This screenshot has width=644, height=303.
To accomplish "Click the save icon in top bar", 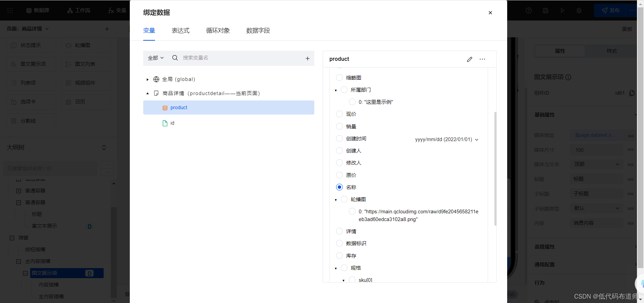I will (545, 10).
